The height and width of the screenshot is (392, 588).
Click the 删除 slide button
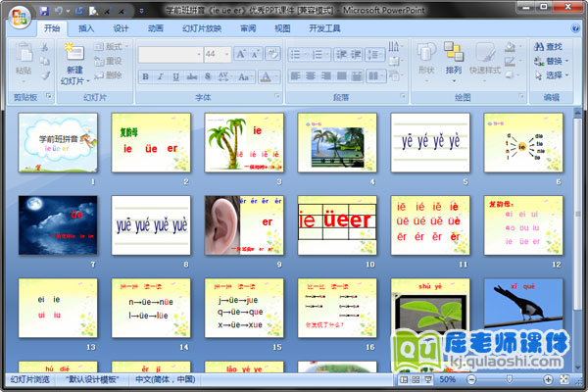[108, 75]
